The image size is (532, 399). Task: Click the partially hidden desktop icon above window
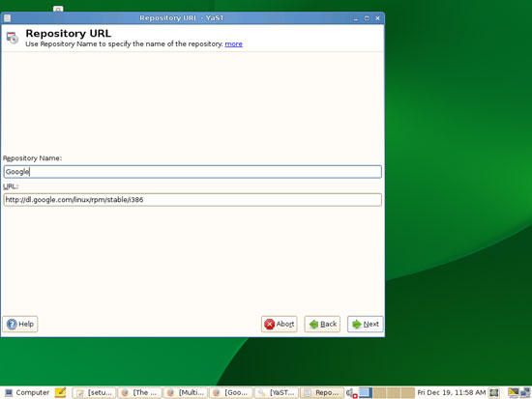pos(58,9)
